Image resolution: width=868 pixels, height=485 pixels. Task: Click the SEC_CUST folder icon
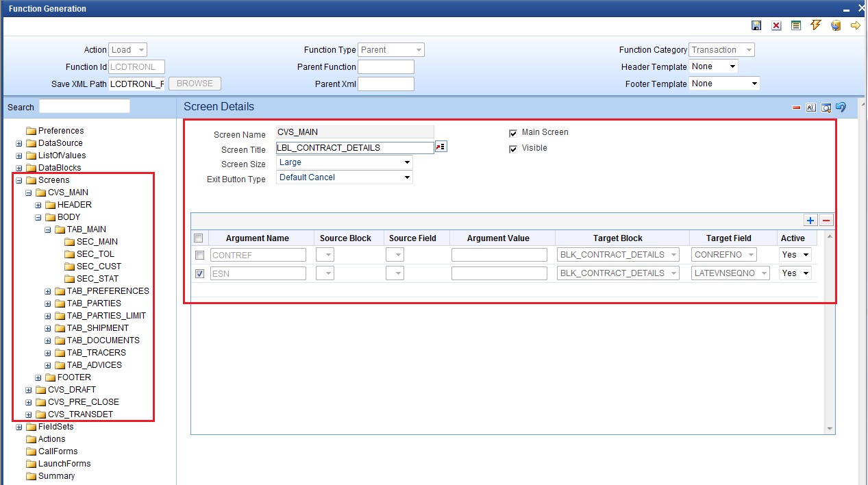[69, 266]
